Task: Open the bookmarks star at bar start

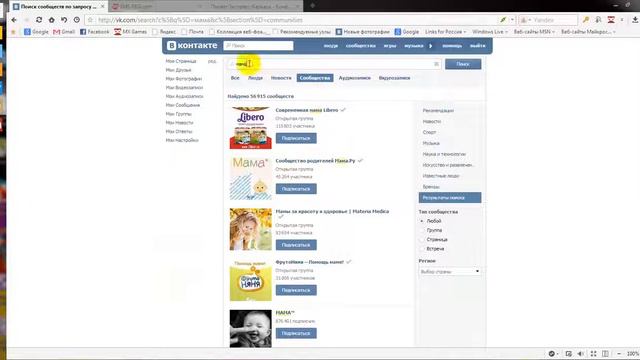Action: click(x=13, y=32)
